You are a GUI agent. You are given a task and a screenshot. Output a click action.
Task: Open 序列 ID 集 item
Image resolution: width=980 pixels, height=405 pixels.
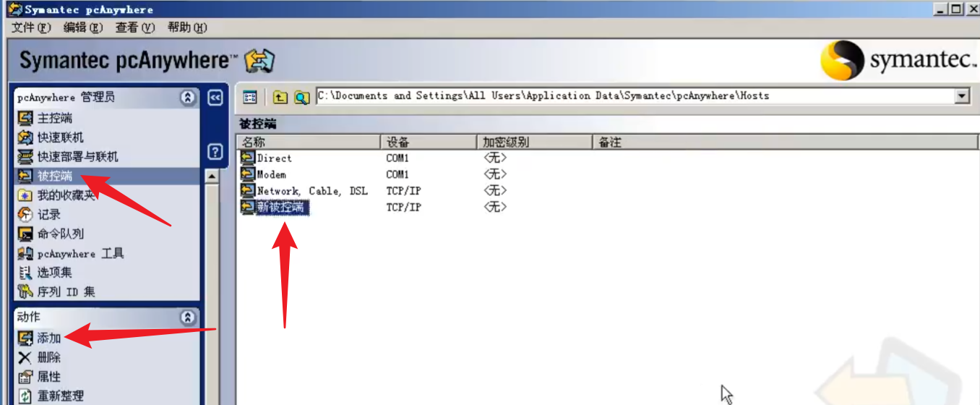(x=66, y=292)
